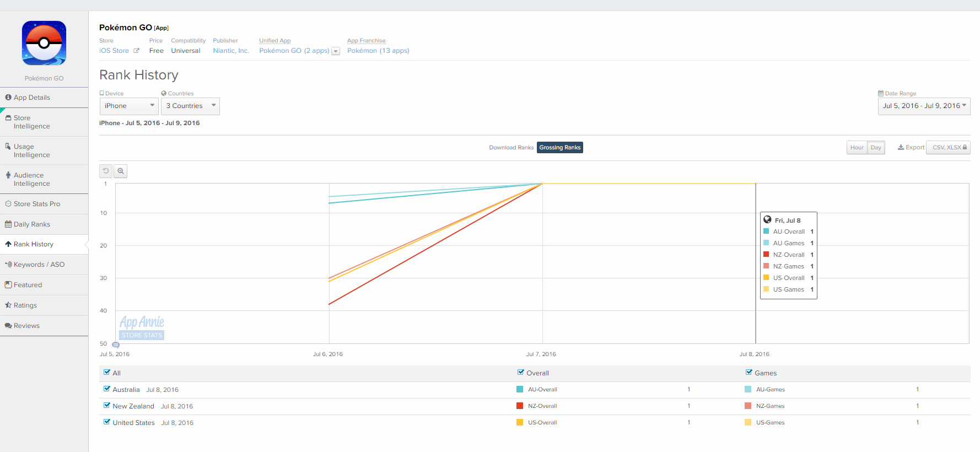Click the lock icon on CSV, XLSX button

tap(965, 147)
